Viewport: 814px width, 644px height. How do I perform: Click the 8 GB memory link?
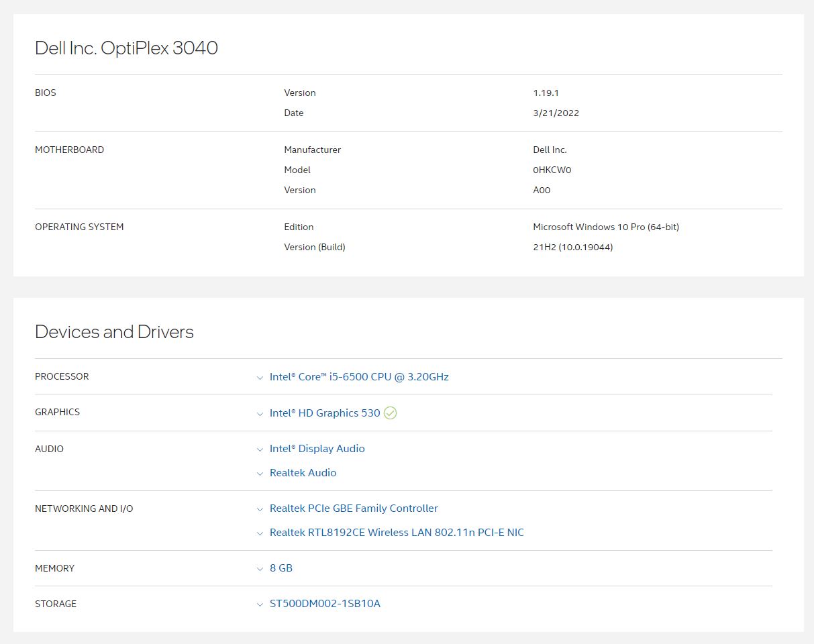(x=281, y=568)
